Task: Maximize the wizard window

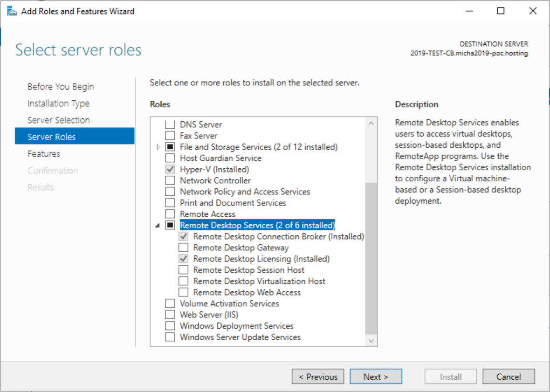Action: 501,11
